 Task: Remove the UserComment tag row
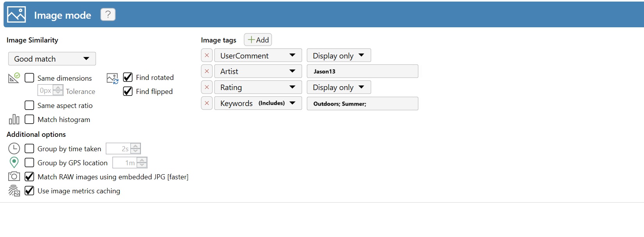pyautogui.click(x=207, y=55)
